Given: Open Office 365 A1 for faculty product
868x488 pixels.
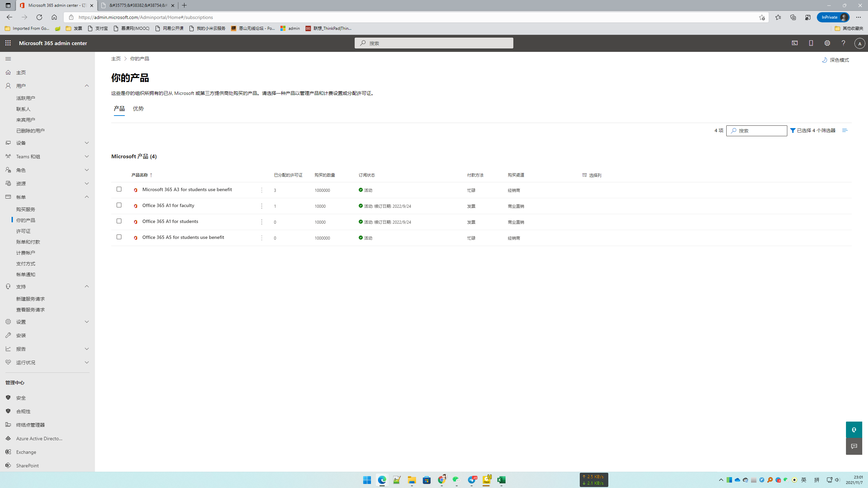Looking at the screenshot, I should pyautogui.click(x=168, y=205).
